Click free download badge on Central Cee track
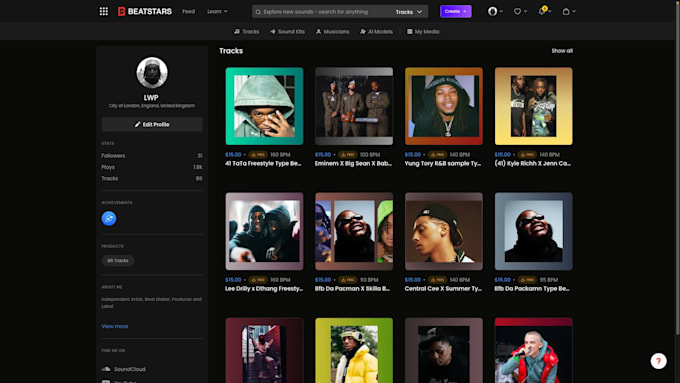This screenshot has height=383, width=680. coord(438,280)
